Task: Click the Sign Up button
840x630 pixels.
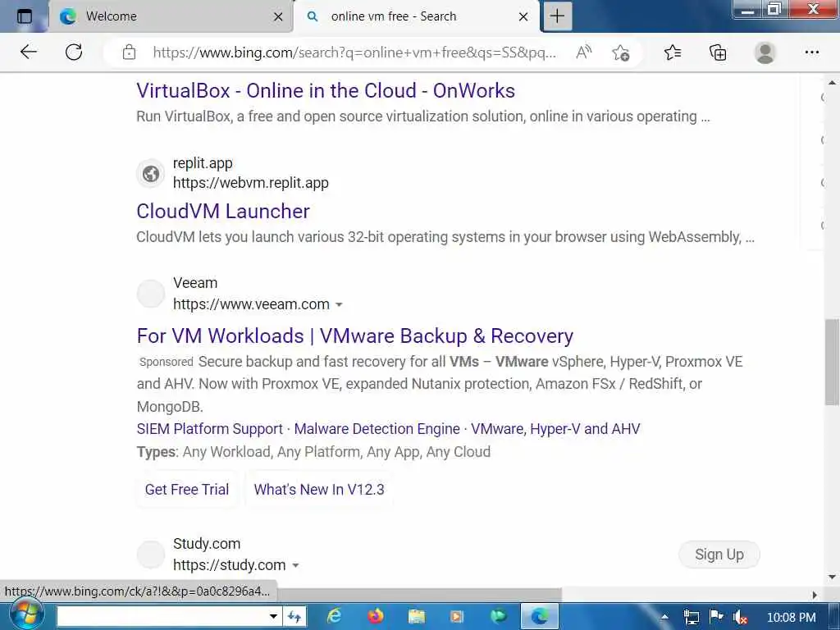Action: pos(719,555)
